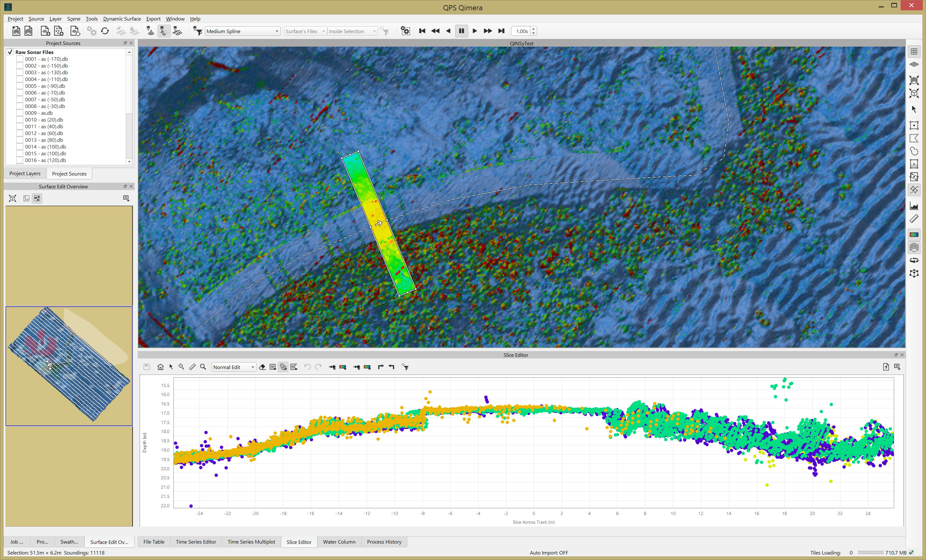Click the survey thumbnail in Surface Edit Overview
Image resolution: width=926 pixels, height=560 pixels.
69,366
